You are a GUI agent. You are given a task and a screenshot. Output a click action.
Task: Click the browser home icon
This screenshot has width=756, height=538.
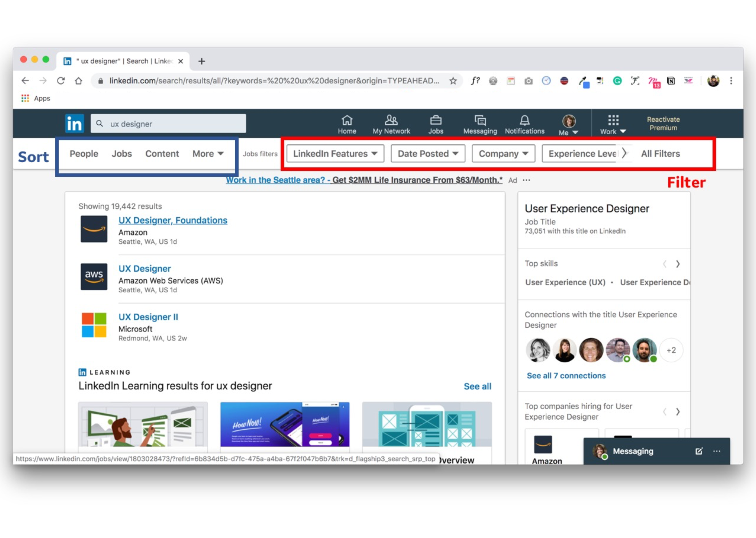point(78,80)
